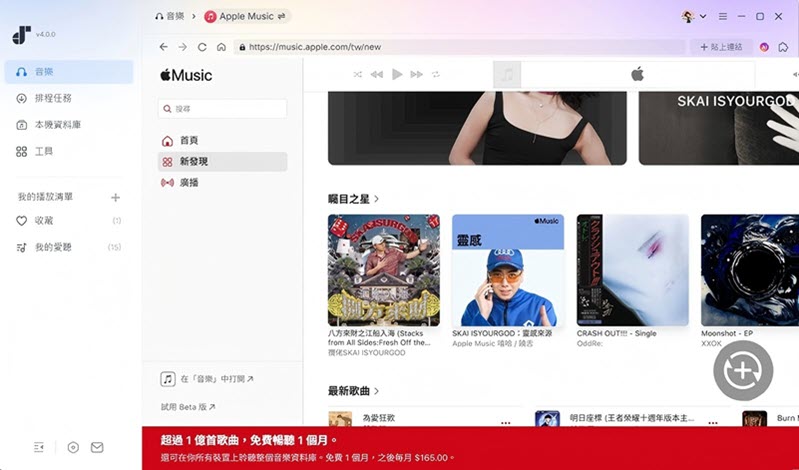Open Moonshot - EP cover
Screen dimensions: 799x470
point(750,270)
